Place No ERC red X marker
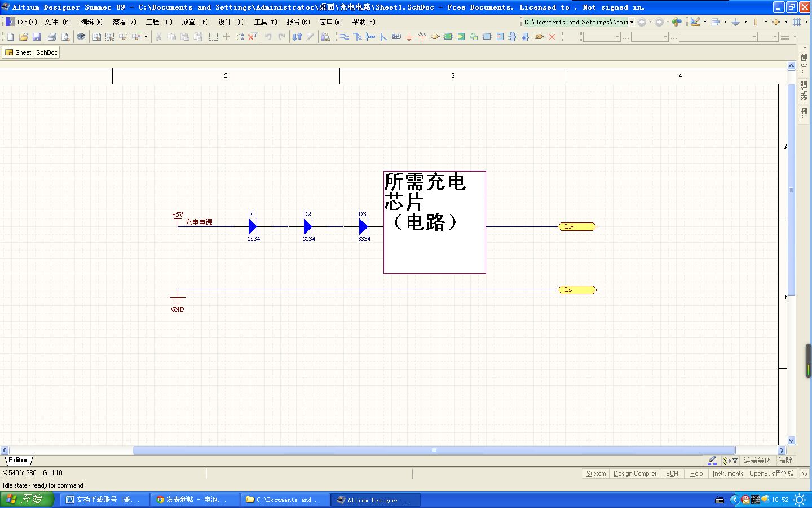The width and height of the screenshot is (812, 508). (x=552, y=37)
